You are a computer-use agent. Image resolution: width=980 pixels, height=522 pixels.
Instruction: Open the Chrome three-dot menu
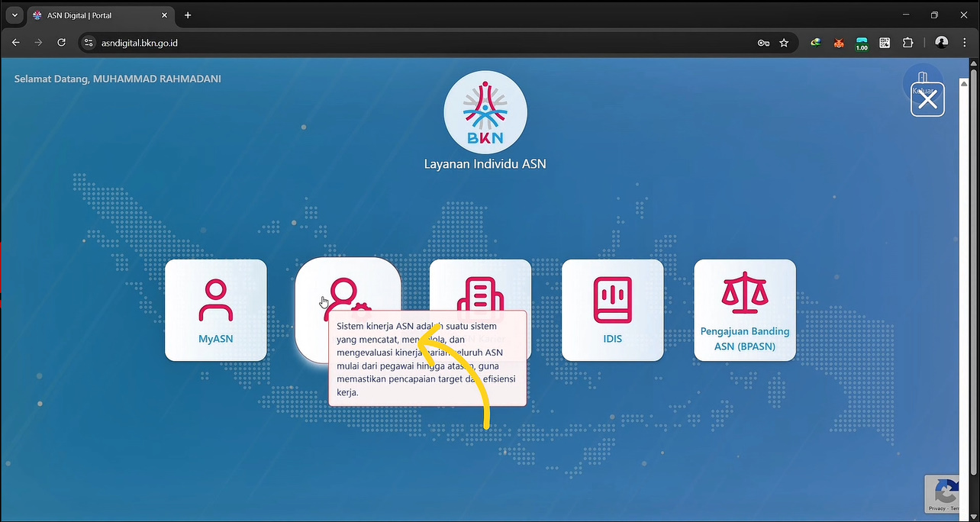pyautogui.click(x=964, y=43)
